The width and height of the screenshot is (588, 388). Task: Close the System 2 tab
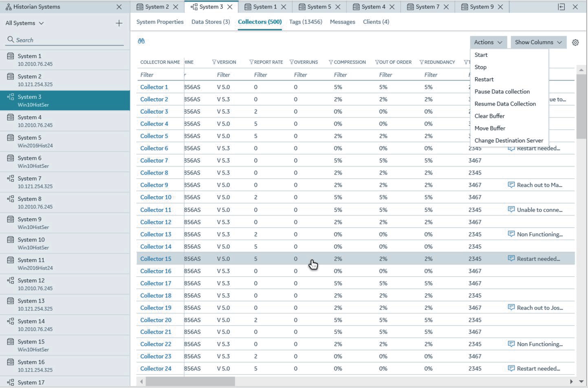[176, 7]
